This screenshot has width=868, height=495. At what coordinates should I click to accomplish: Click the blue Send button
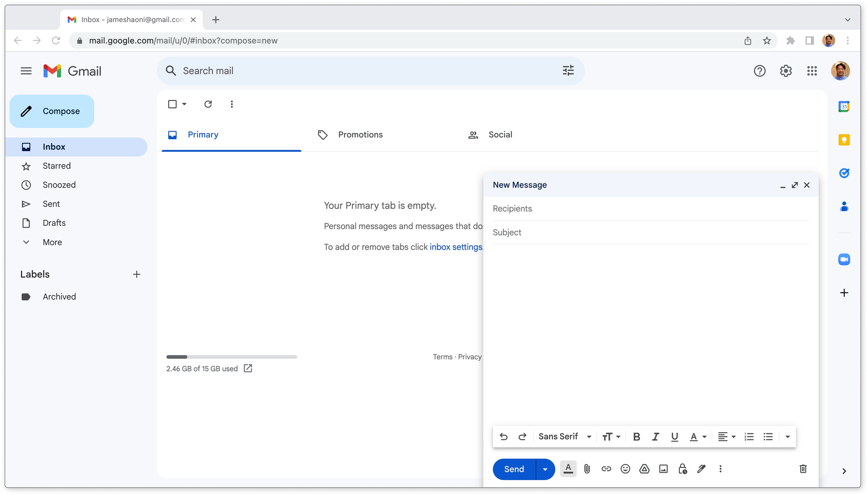[514, 469]
